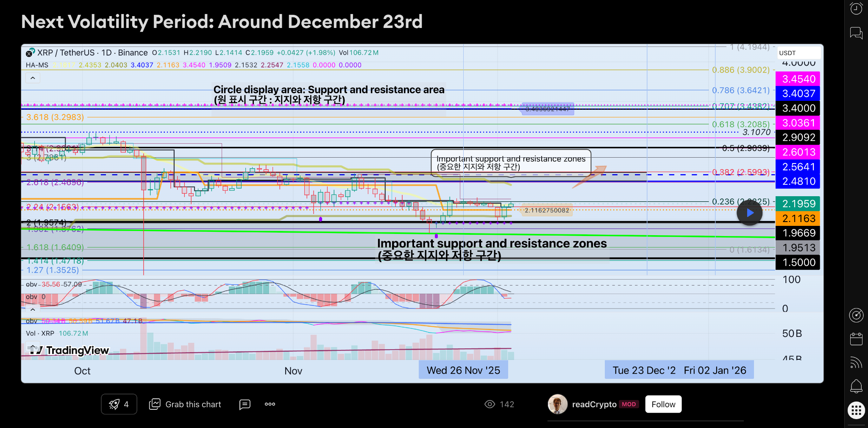Click the XRP / TetherUS symbol title
This screenshot has width=868, height=428.
pyautogui.click(x=66, y=53)
